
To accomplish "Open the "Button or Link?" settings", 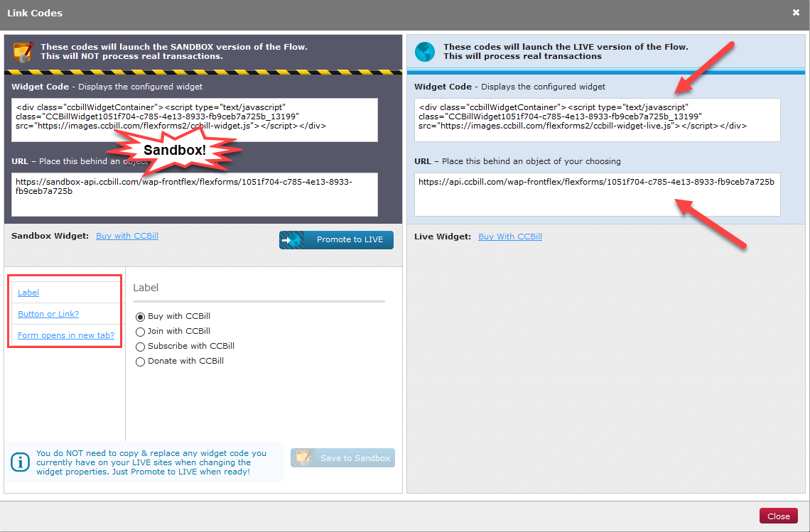I will (x=48, y=313).
